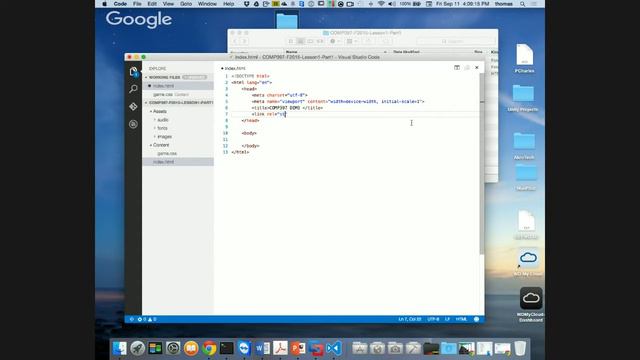The height and width of the screenshot is (360, 640).
Task: Open Microsoft Word from the Dock
Action: pyautogui.click(x=262, y=348)
